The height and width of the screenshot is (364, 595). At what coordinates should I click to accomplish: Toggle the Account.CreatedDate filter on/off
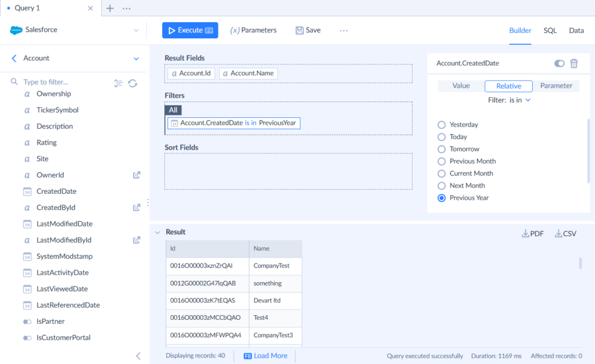[559, 63]
